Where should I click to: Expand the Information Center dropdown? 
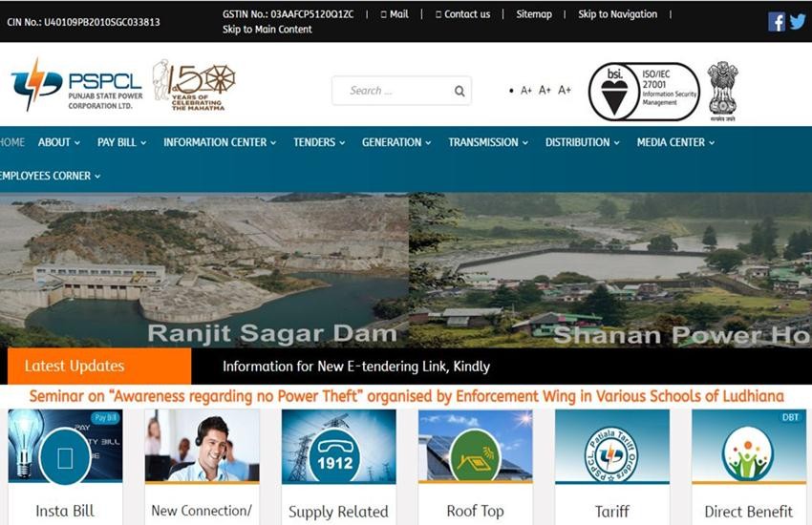[x=219, y=142]
